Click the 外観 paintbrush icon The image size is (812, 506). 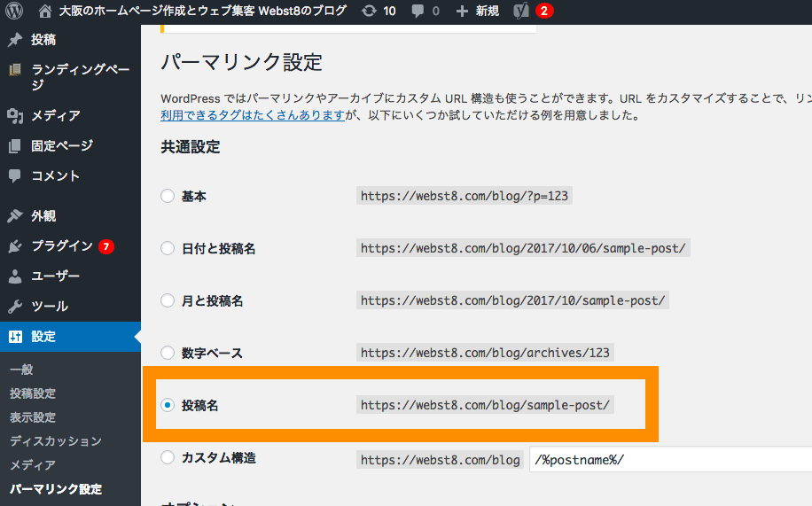[15, 215]
